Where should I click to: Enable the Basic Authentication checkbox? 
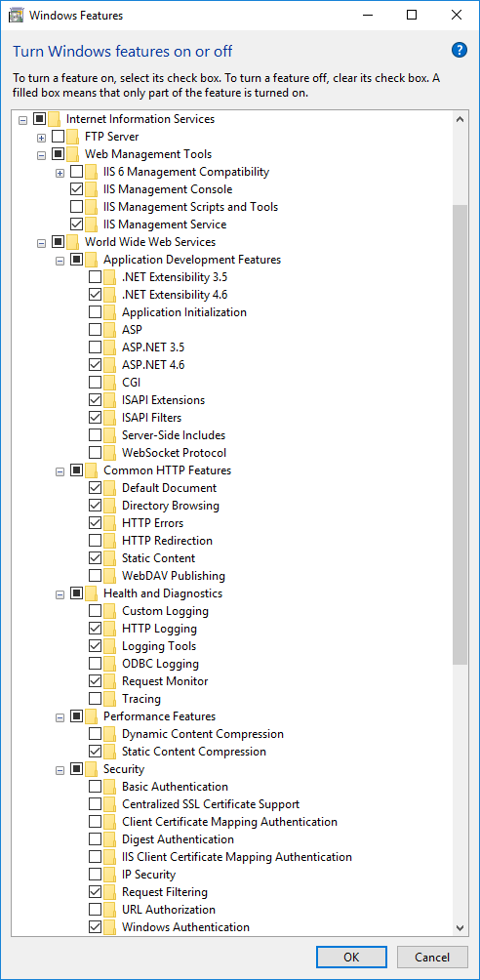tap(95, 787)
